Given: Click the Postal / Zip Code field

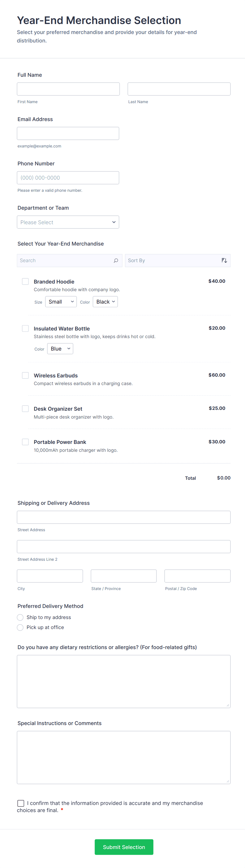Looking at the screenshot, I should 197,576.
